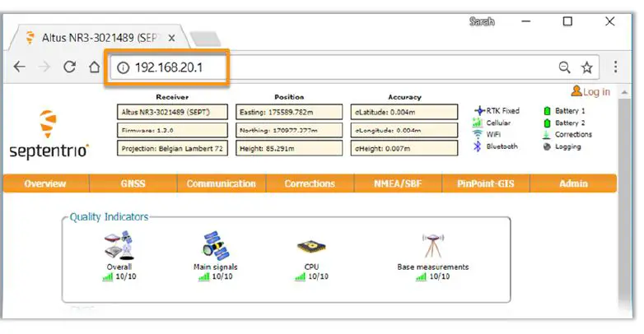Click the Overall quality indicator icon

[x=119, y=245]
